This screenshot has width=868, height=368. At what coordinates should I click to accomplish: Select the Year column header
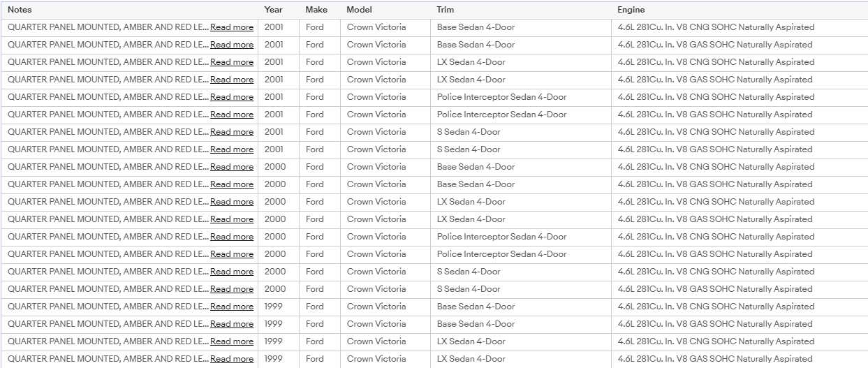pyautogui.click(x=273, y=10)
